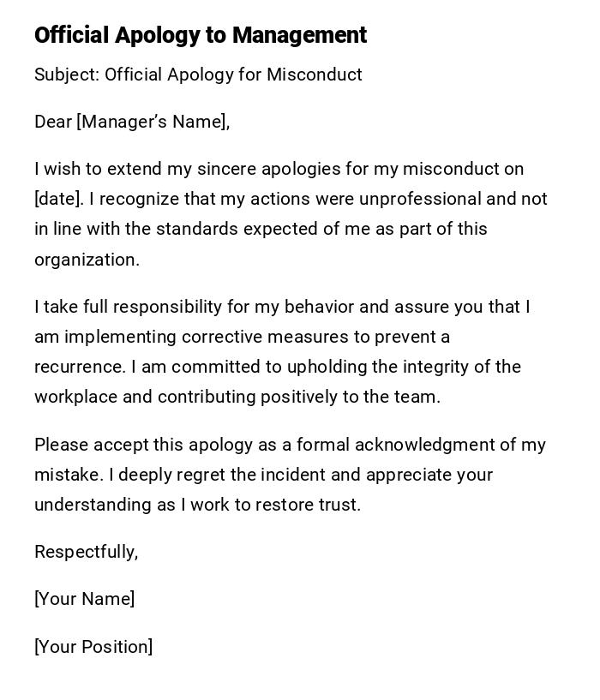Click the word "Dear" in the greeting

click(x=53, y=122)
